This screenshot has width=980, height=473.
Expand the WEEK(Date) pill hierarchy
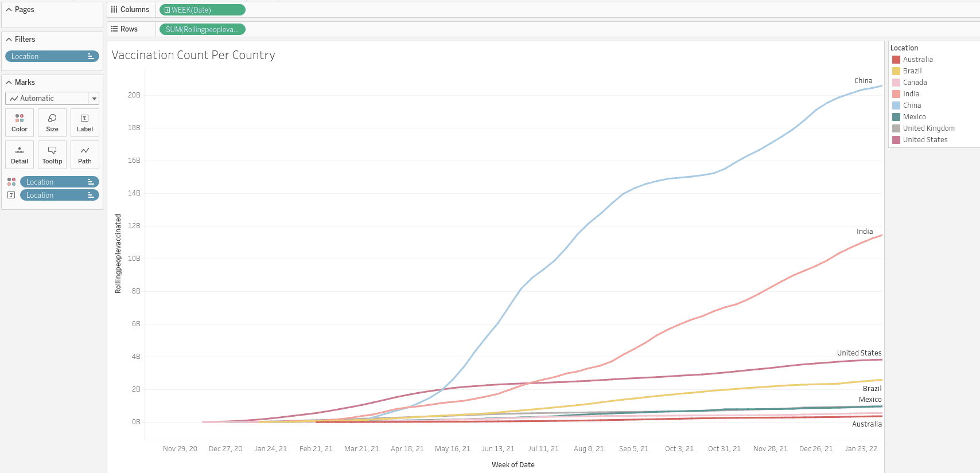(168, 10)
